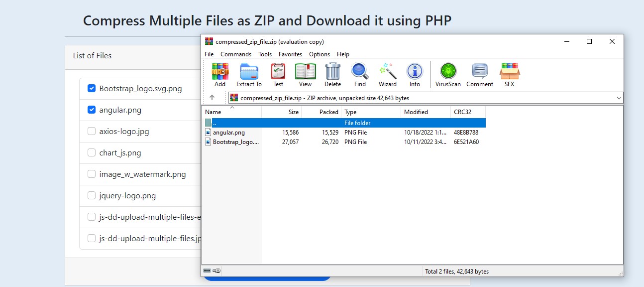Check the jquery-logo.png checkbox
This screenshot has width=644, height=287.
point(92,195)
